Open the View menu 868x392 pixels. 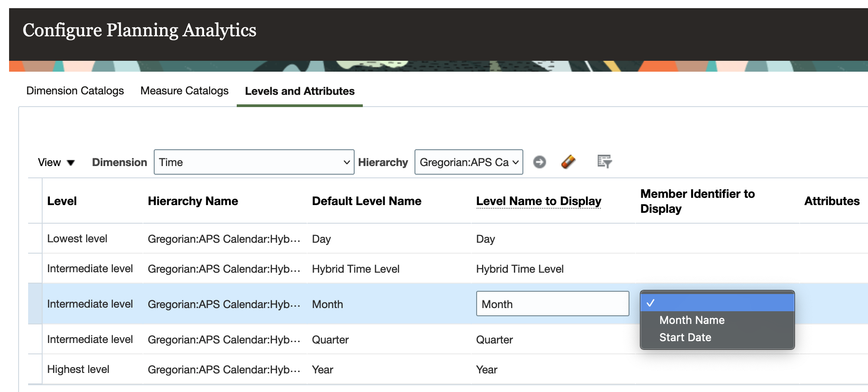click(x=56, y=162)
